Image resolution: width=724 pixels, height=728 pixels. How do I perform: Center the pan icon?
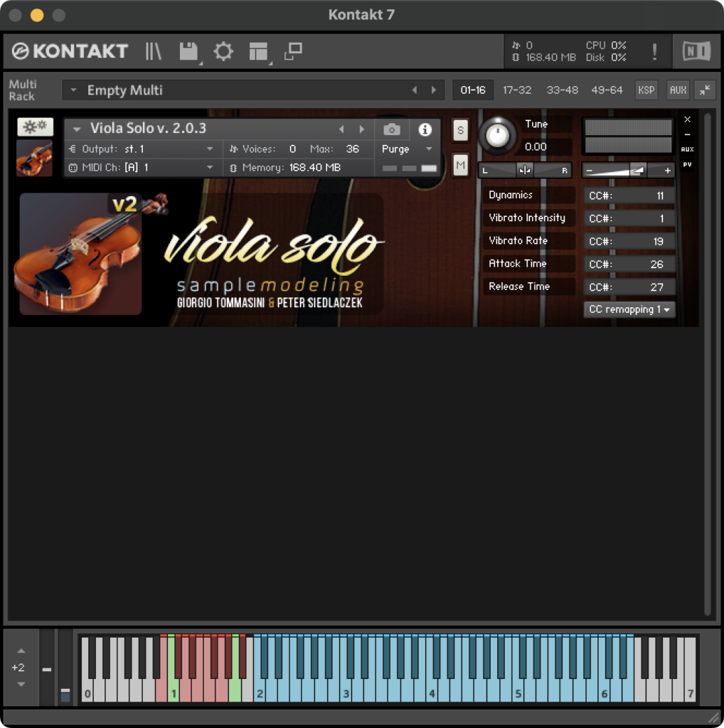(x=525, y=171)
